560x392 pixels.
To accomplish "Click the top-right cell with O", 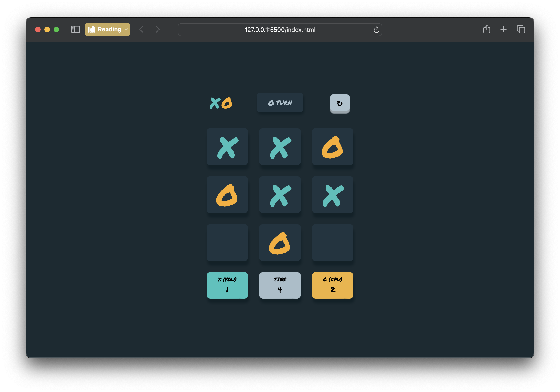I will click(332, 147).
